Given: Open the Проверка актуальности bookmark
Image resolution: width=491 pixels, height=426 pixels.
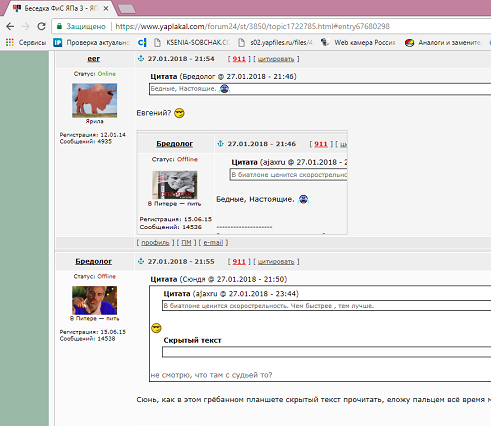Looking at the screenshot, I should 91,43.
